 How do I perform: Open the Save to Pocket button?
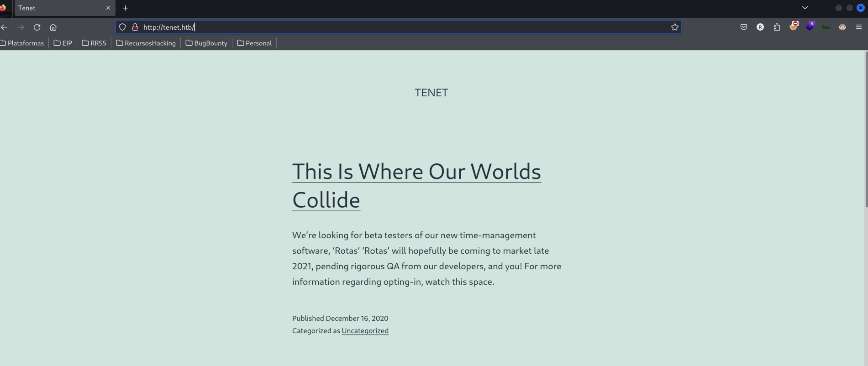coord(744,27)
